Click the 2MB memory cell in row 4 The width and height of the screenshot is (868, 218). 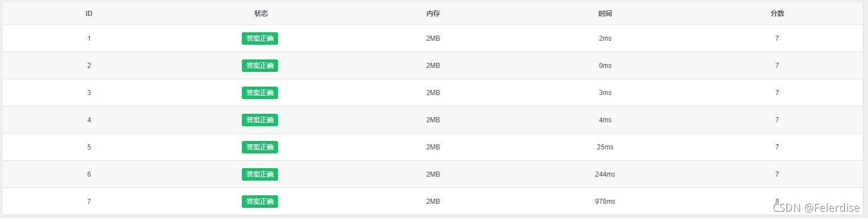433,120
